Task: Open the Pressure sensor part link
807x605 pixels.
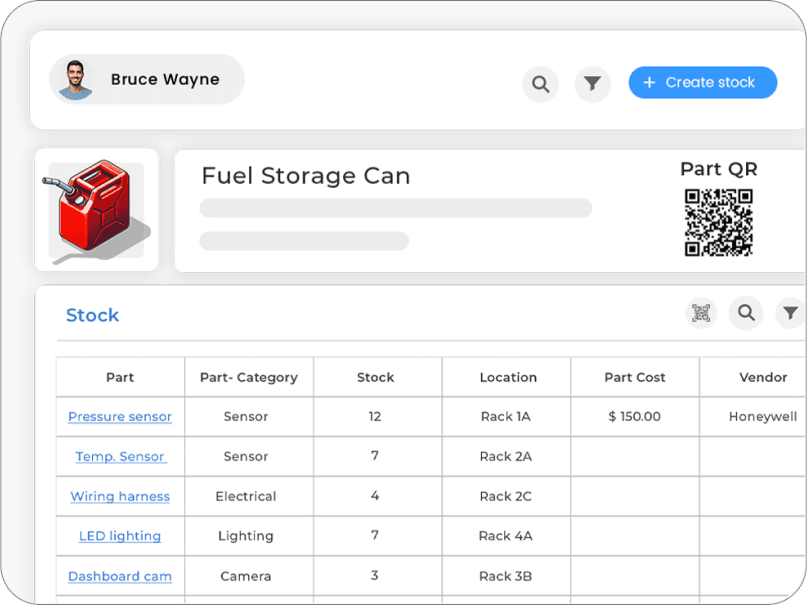Action: tap(120, 417)
